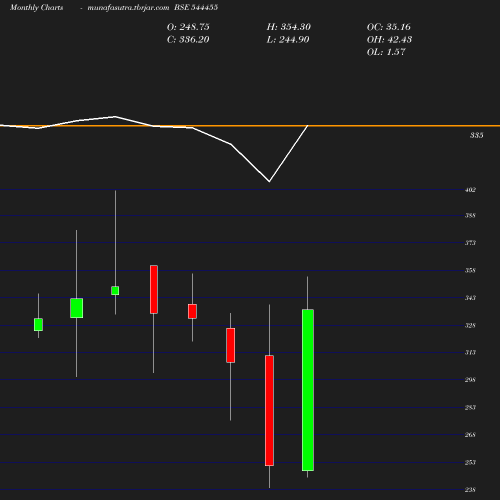
Task: Click the first red candle starting near 358
Action: tap(154, 289)
